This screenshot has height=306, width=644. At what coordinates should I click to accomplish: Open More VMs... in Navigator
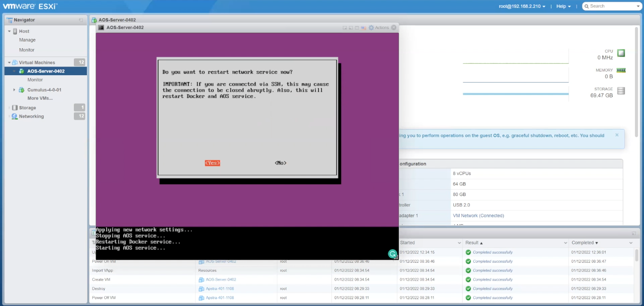[x=40, y=98]
